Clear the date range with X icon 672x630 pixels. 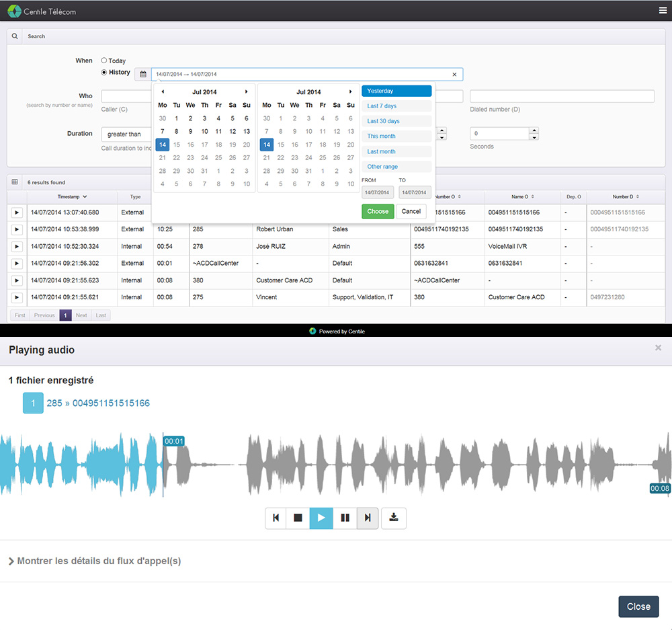pyautogui.click(x=454, y=74)
